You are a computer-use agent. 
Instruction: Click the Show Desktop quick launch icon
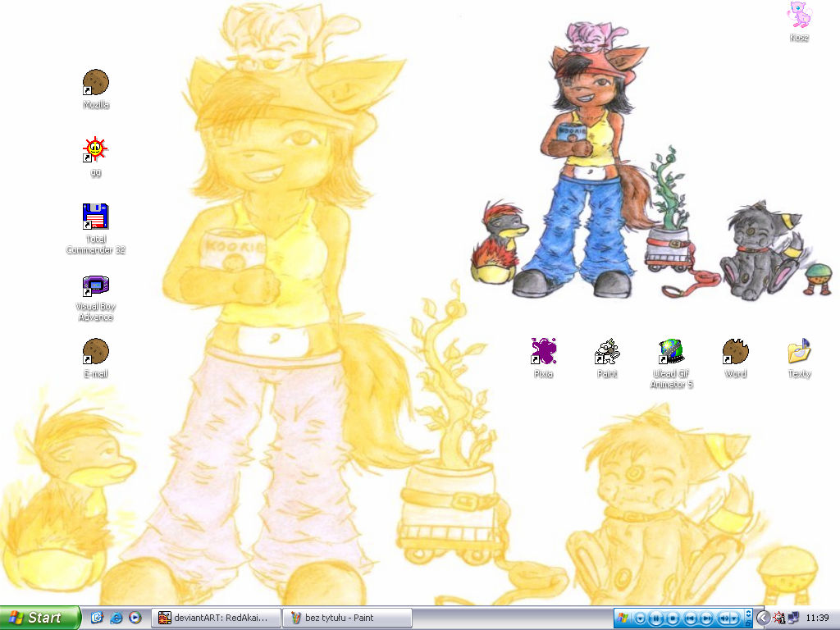click(x=97, y=618)
